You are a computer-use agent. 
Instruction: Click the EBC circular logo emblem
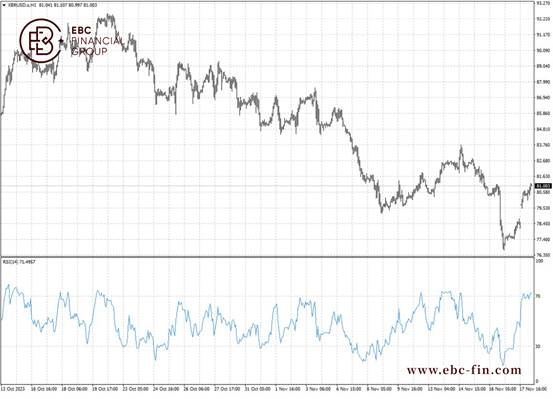click(41, 41)
